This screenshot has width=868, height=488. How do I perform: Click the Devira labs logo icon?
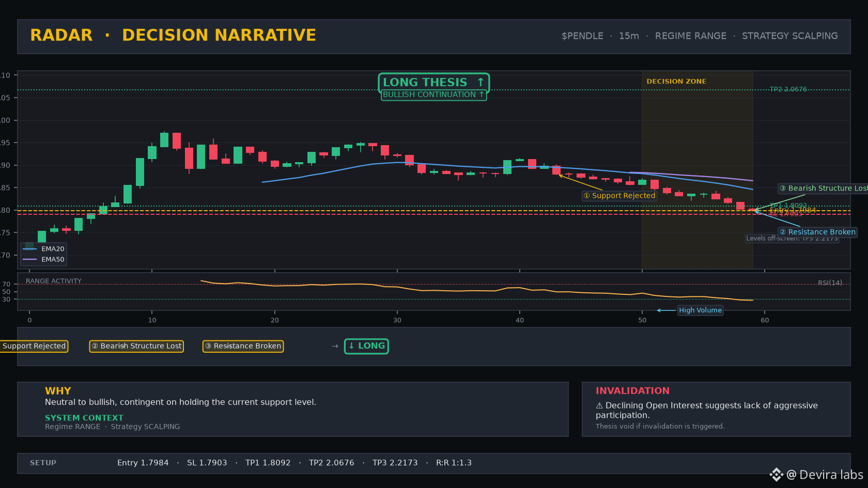click(x=776, y=475)
